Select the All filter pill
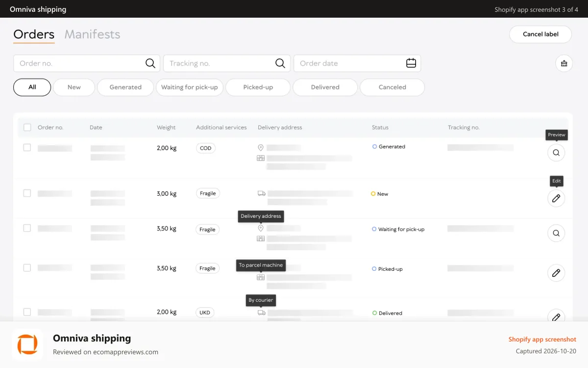This screenshot has height=368, width=588. click(32, 87)
